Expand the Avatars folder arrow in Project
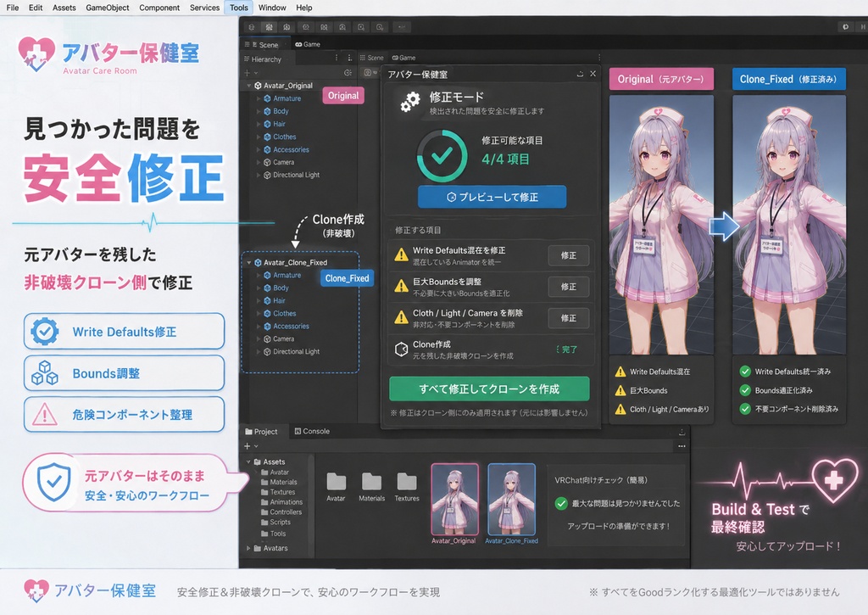The height and width of the screenshot is (615, 868). tap(248, 548)
